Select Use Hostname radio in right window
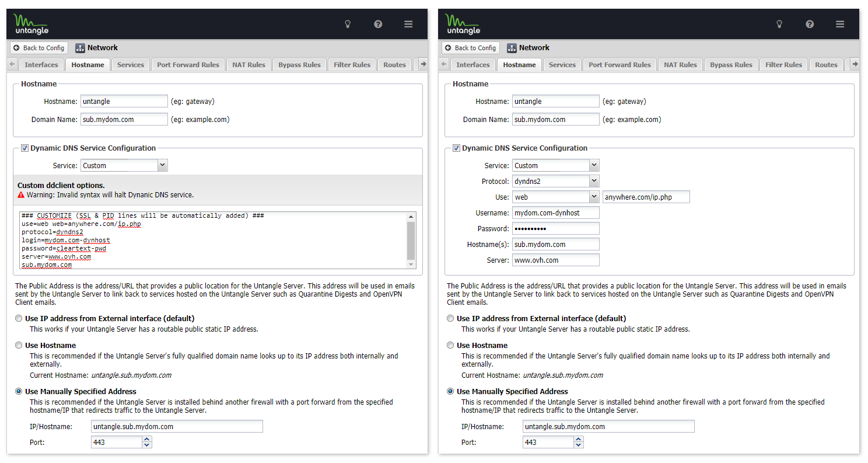This screenshot has height=463, width=868. pos(450,346)
